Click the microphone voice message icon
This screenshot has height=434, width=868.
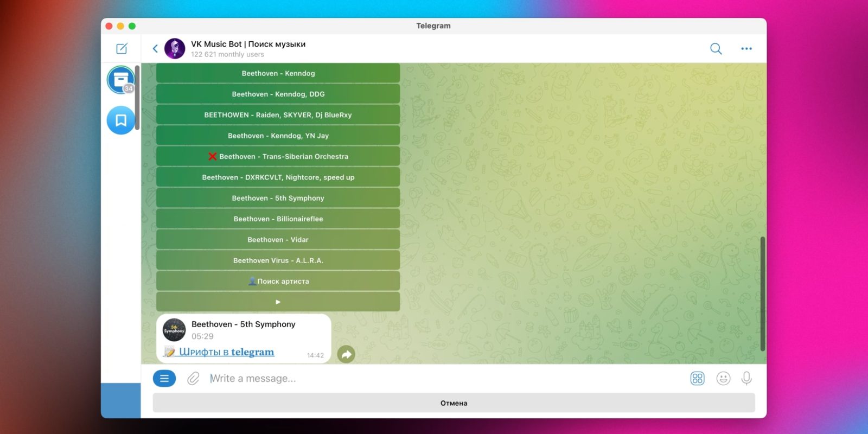pyautogui.click(x=746, y=378)
